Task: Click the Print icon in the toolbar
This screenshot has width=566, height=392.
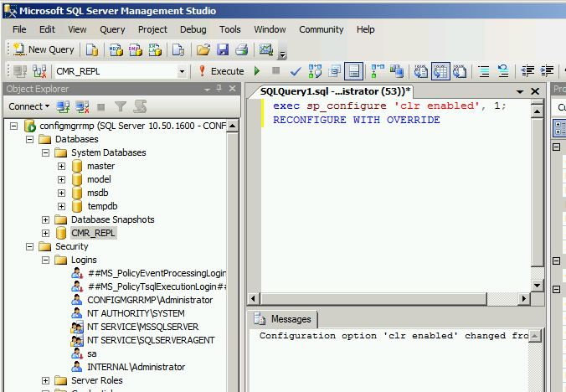Action: pyautogui.click(x=242, y=49)
